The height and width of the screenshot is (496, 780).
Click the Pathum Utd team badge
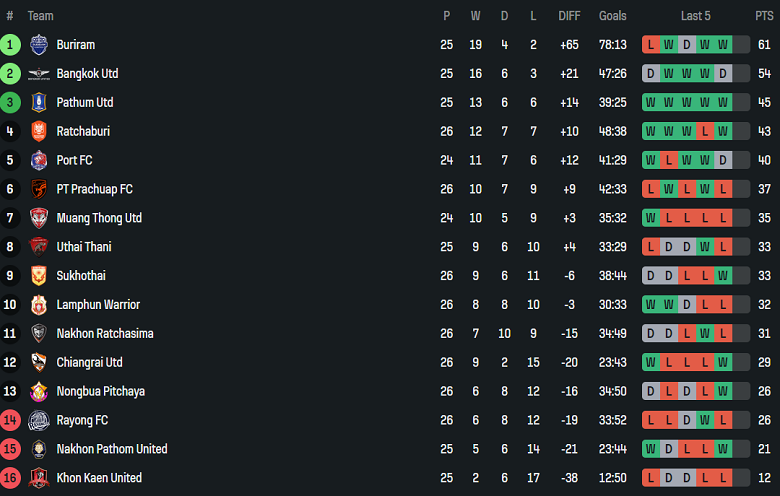click(39, 103)
